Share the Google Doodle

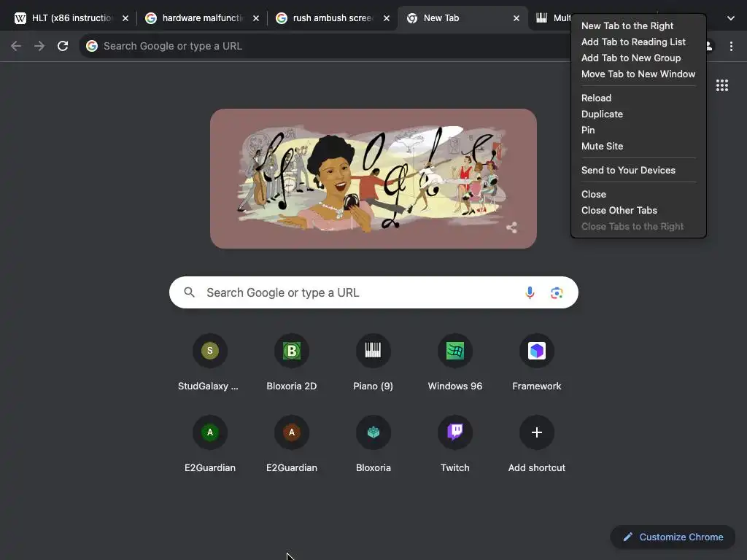click(511, 227)
